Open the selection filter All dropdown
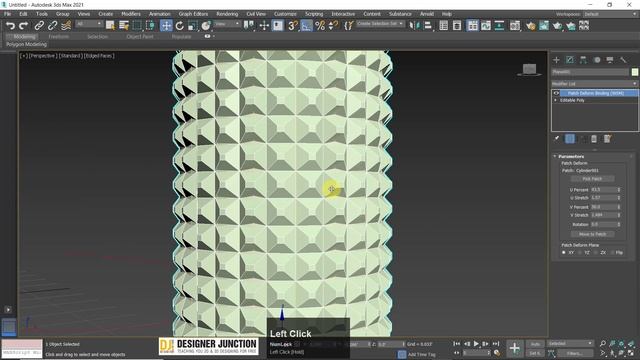Screen dimensions: 640x360 tap(89, 24)
